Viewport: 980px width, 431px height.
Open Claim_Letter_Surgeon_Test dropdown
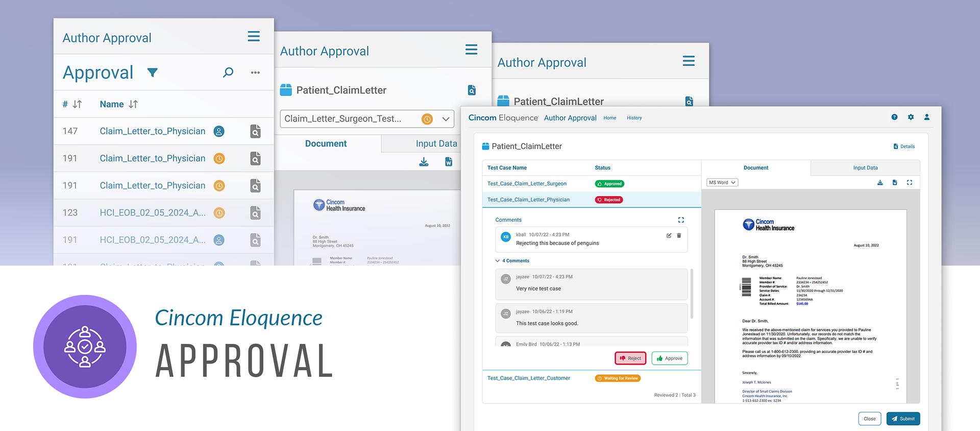point(367,119)
